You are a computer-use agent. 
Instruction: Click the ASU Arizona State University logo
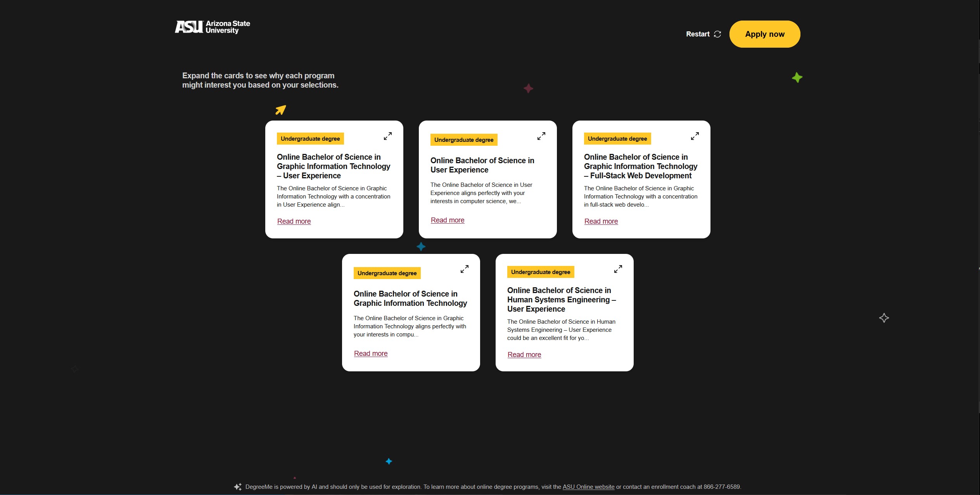click(x=212, y=27)
